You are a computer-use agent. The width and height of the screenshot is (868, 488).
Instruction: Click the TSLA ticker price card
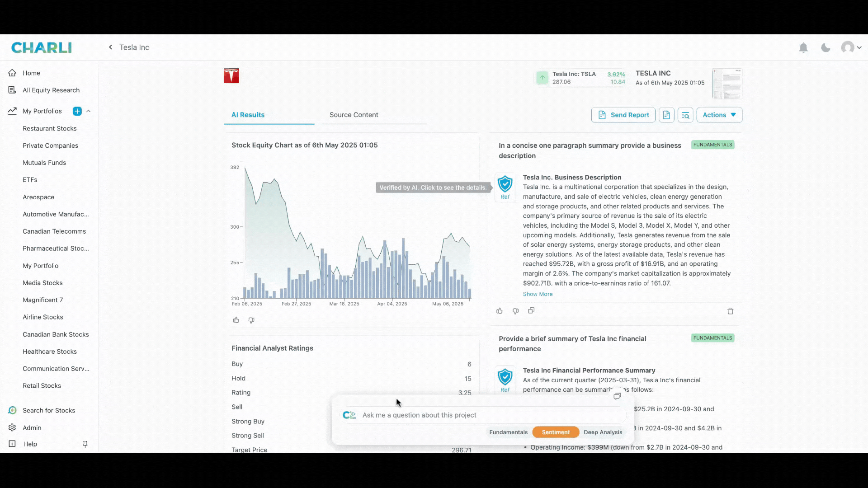click(581, 78)
